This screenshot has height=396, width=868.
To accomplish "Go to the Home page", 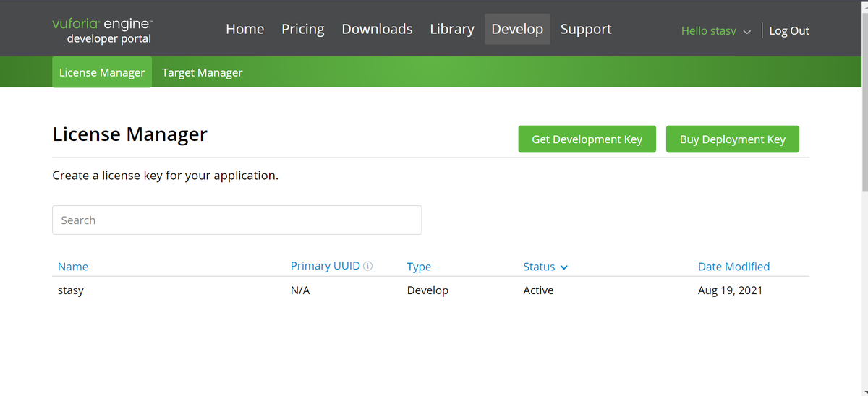I will click(x=244, y=29).
